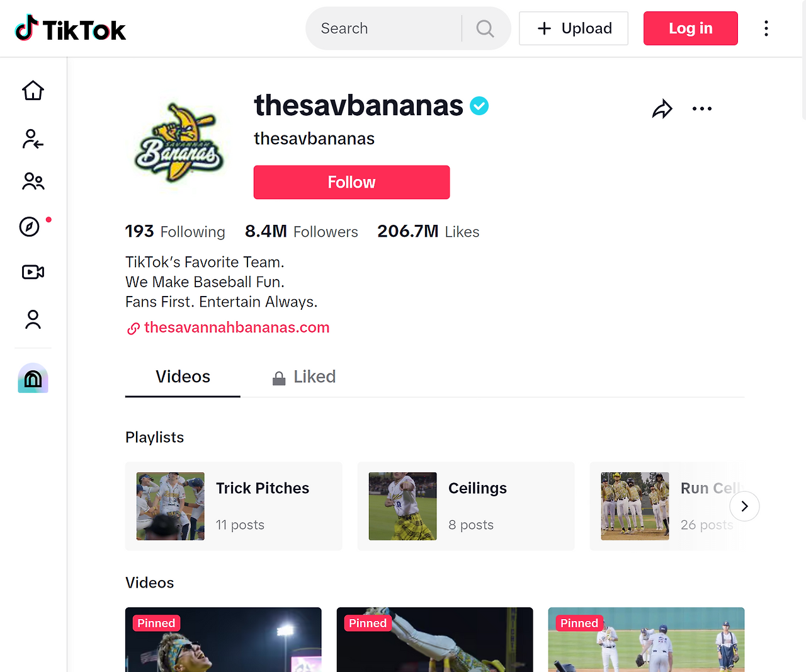Open the Home feed from the sidebar
Viewport: 806px width, 672px height.
click(x=33, y=90)
